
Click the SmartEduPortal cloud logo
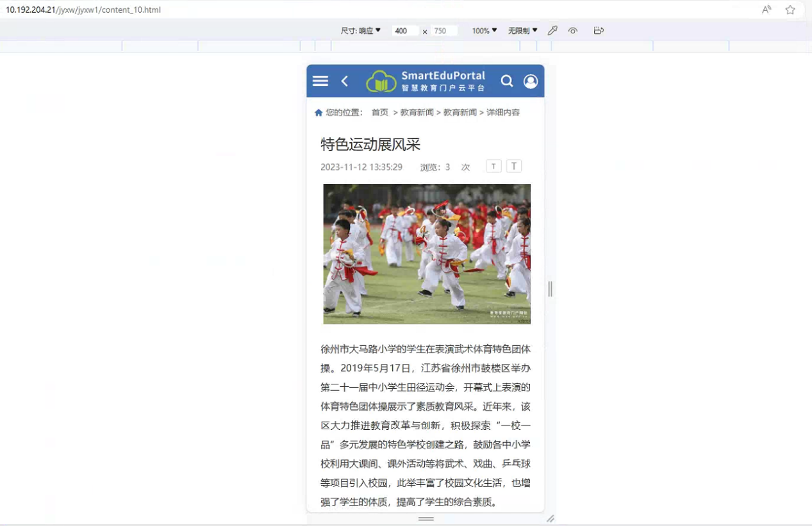(381, 81)
